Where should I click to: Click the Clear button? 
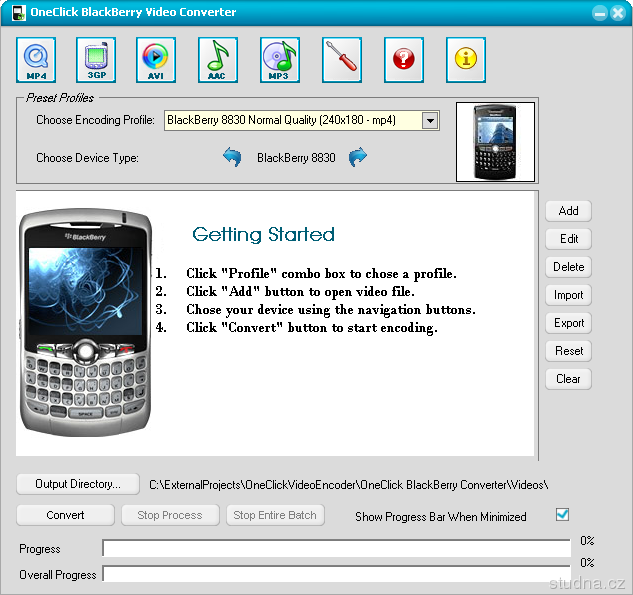[x=568, y=379]
